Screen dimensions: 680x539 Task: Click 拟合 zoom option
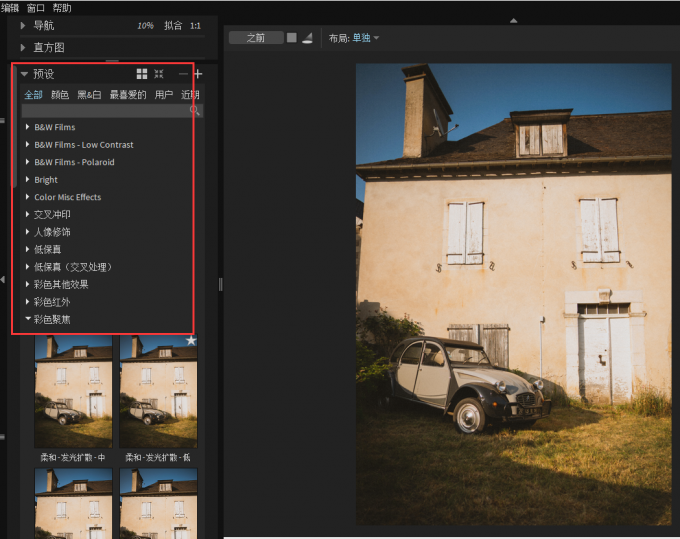point(173,26)
